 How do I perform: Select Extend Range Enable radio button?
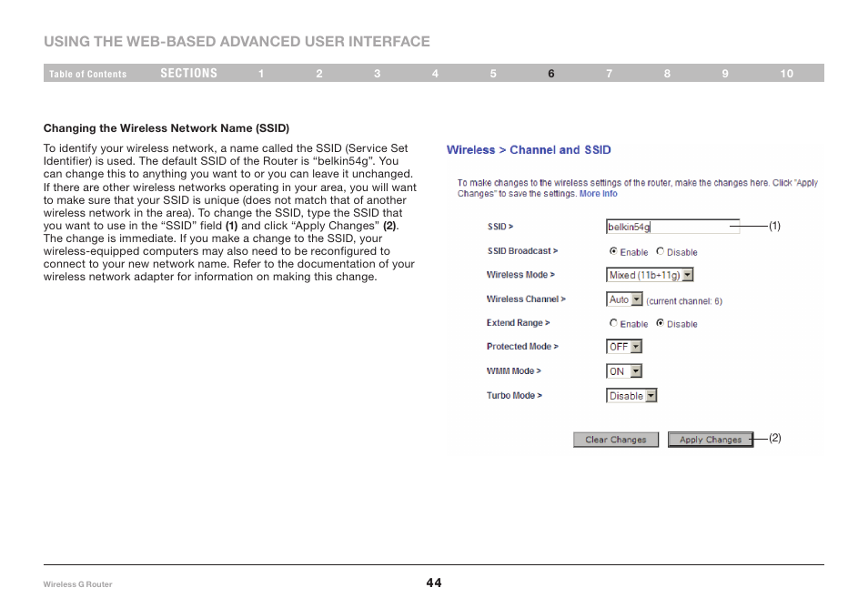613,323
